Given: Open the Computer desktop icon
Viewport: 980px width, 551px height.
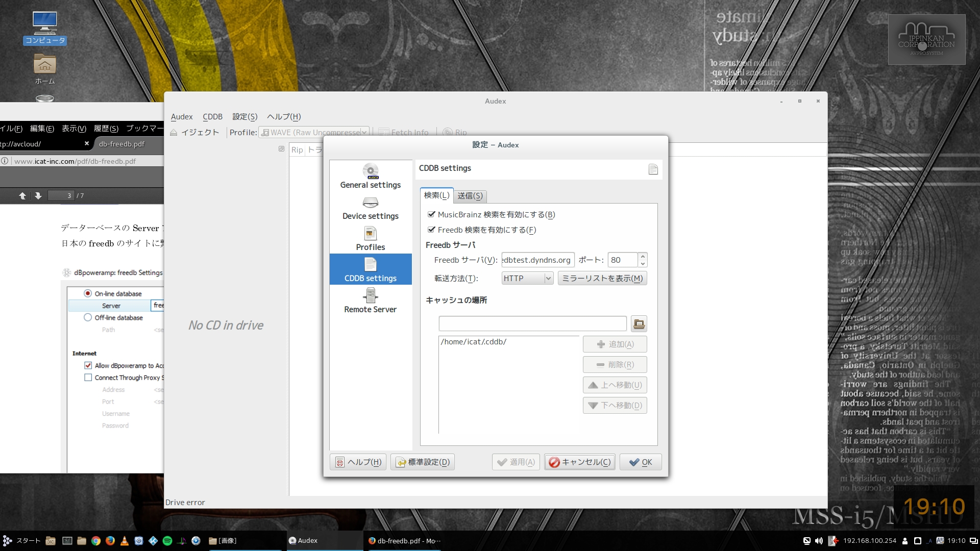Looking at the screenshot, I should (45, 28).
